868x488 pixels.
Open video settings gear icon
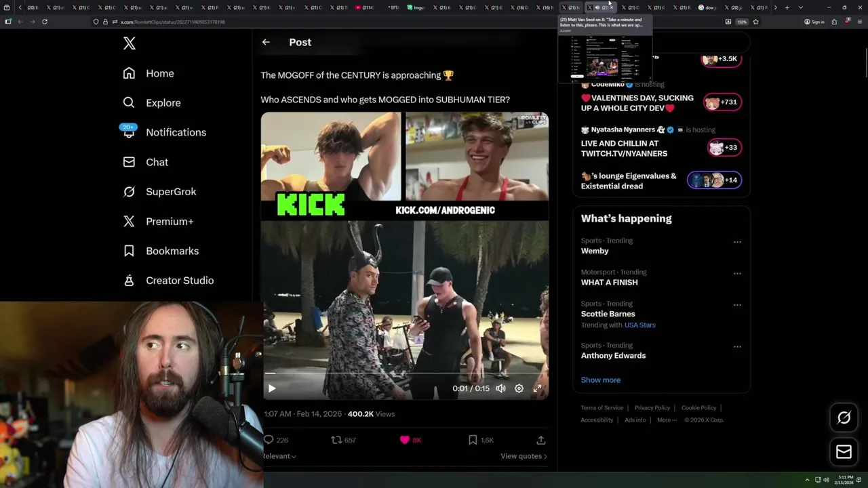coord(519,388)
